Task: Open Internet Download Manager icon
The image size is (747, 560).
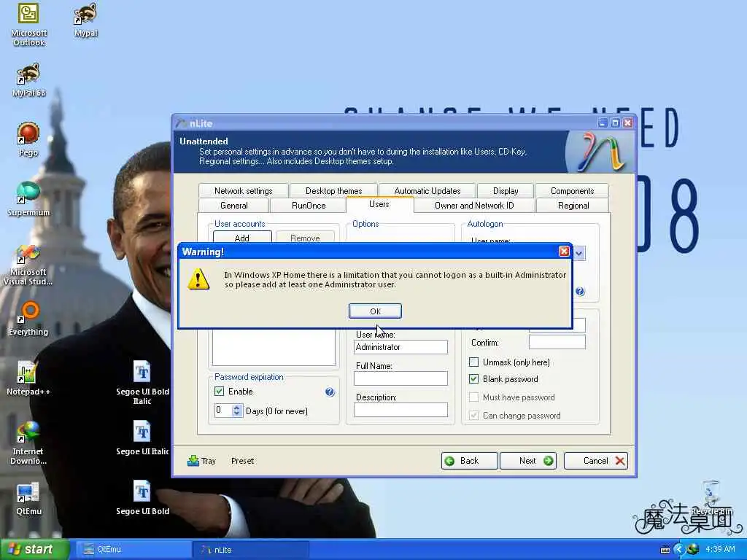Action: click(x=28, y=443)
